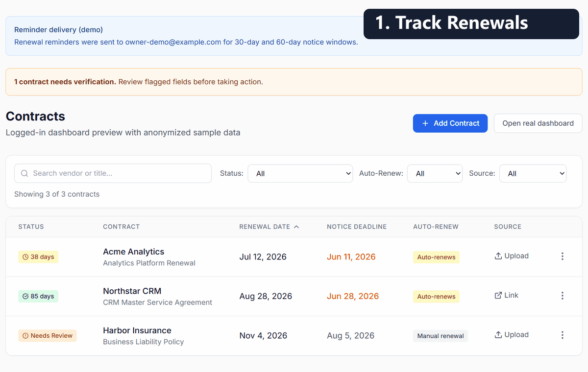Viewport: 588px width, 372px height.
Task: Open the Source filter dropdown
Action: 533,173
